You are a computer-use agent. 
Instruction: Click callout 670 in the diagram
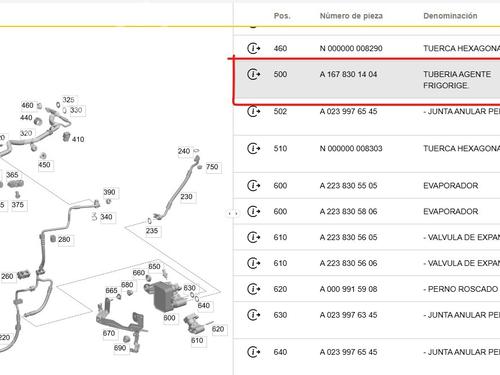point(109,333)
